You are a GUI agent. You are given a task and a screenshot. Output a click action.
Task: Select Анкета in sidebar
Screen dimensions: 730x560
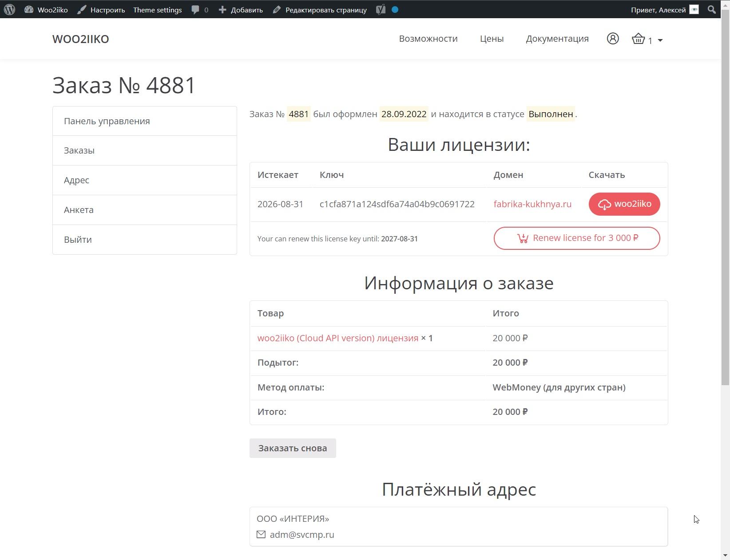(145, 210)
